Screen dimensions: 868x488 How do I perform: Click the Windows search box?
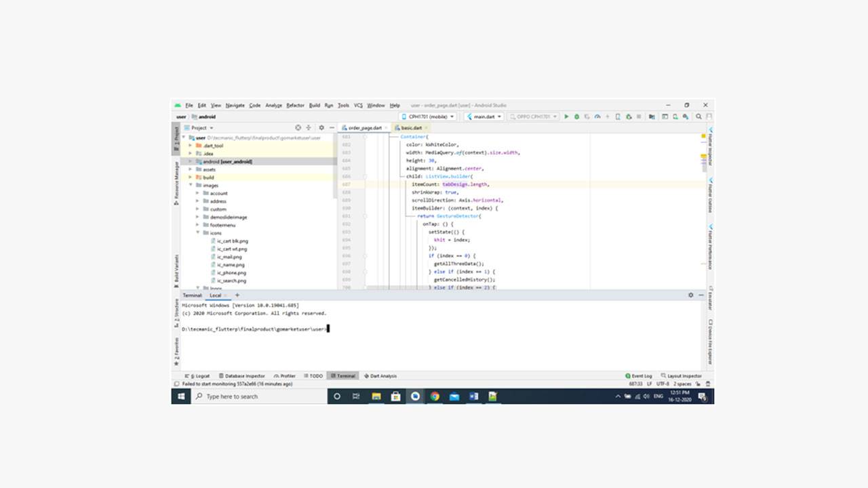point(258,396)
